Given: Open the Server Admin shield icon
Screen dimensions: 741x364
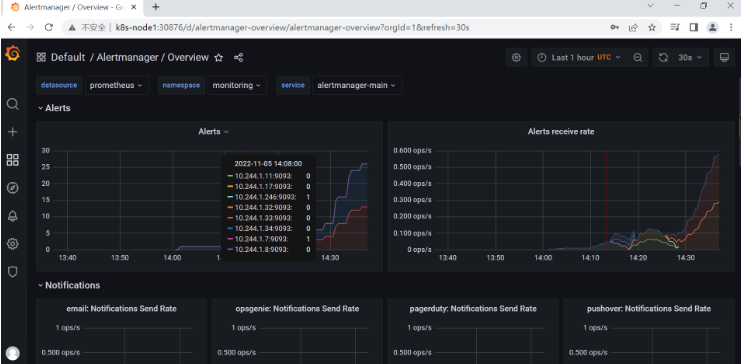Looking at the screenshot, I should pos(13,272).
